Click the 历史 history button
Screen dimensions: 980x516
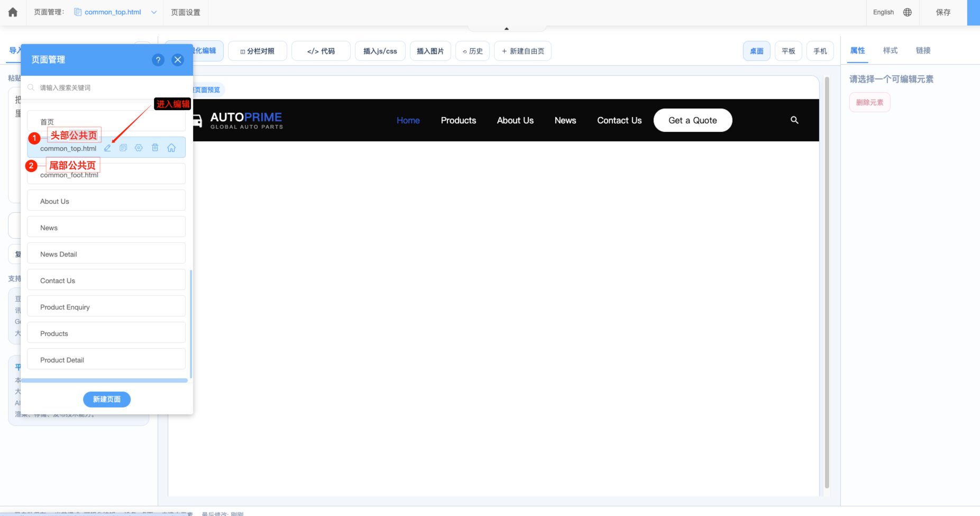473,51
